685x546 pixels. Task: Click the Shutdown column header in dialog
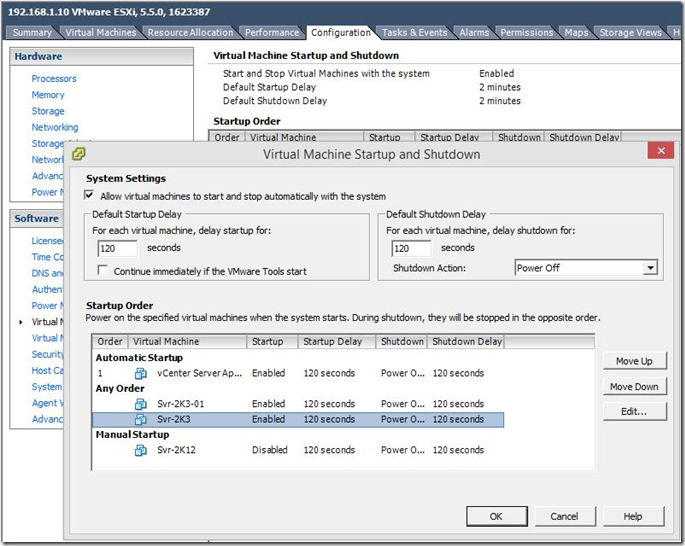click(401, 342)
